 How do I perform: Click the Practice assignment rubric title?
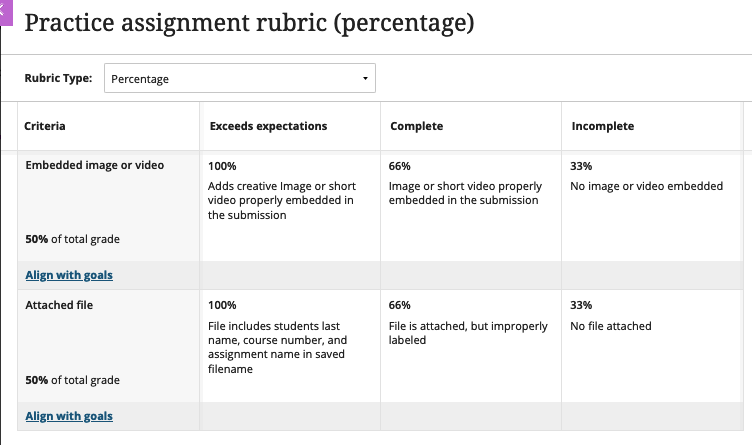249,22
